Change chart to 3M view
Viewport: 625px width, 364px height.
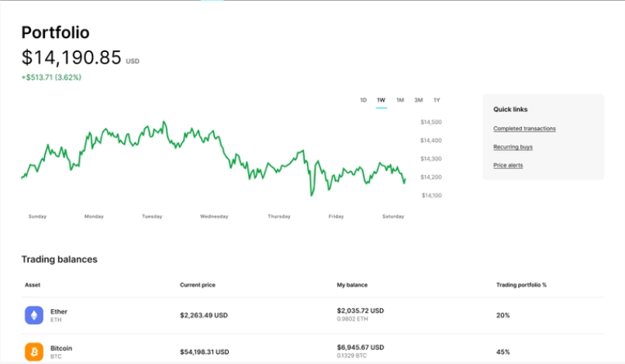[x=419, y=100]
